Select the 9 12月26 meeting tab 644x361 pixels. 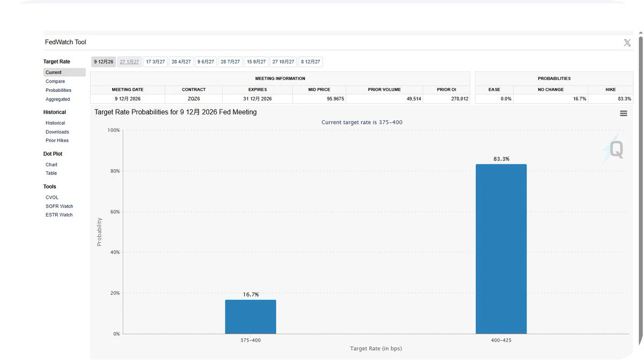(104, 62)
